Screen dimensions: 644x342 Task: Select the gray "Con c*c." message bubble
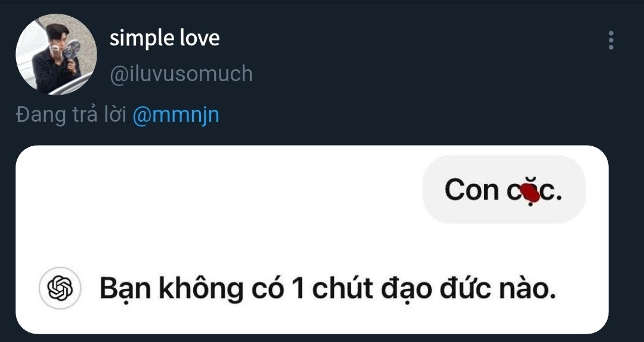point(503,189)
